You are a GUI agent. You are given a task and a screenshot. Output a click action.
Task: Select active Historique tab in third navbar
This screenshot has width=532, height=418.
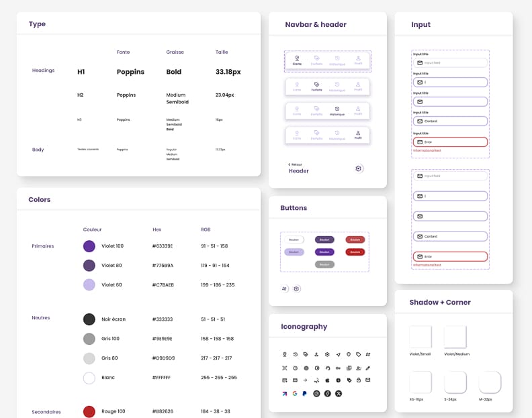(337, 111)
